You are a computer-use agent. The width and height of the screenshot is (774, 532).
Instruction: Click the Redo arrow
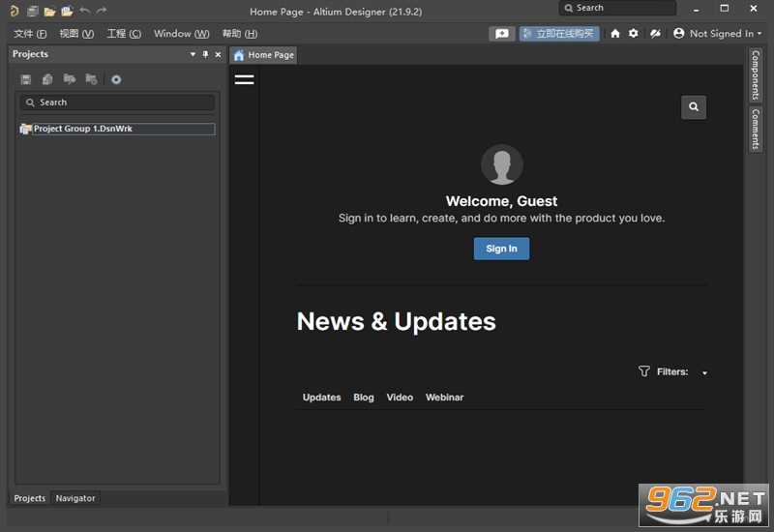102,11
